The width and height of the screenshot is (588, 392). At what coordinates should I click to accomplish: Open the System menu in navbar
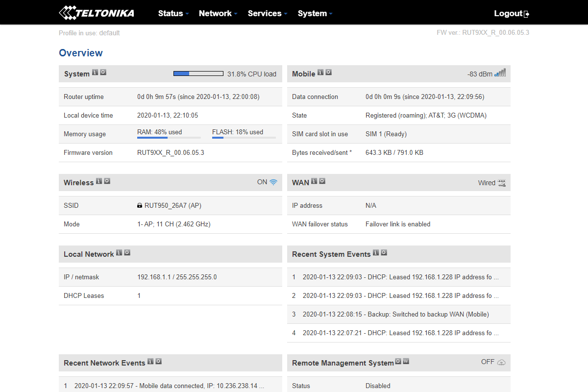click(x=315, y=13)
